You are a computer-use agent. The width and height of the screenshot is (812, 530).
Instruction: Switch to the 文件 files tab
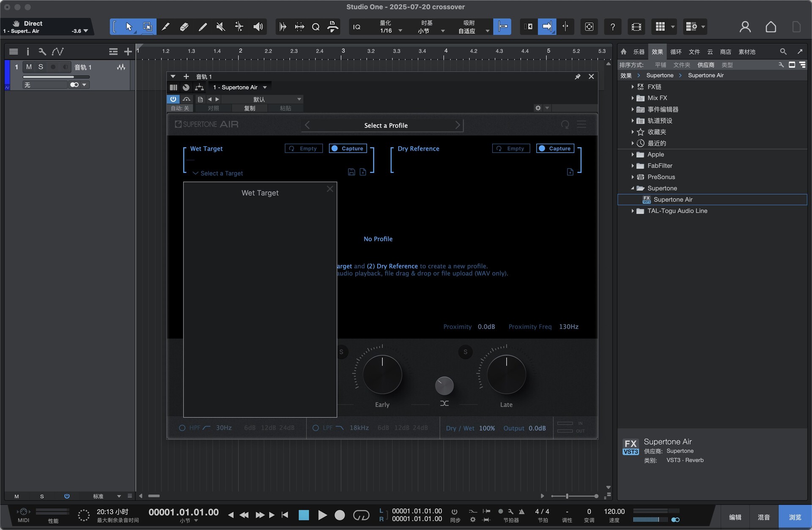[694, 52]
